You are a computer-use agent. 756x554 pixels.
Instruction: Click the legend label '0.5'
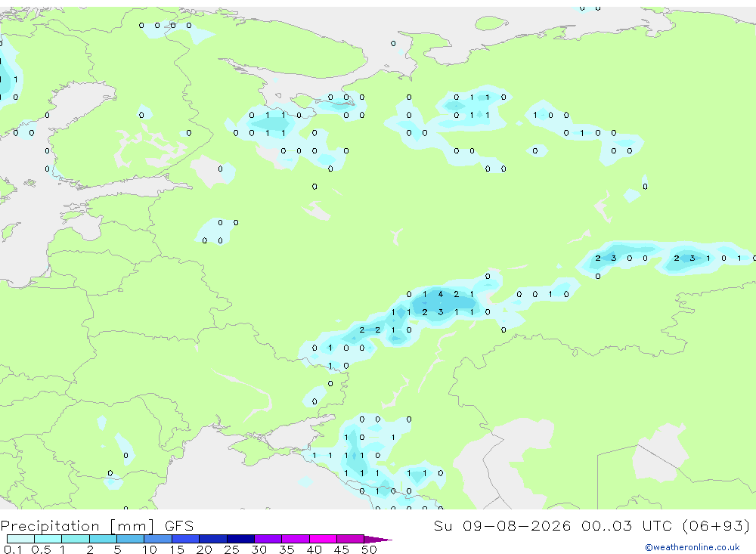click(x=41, y=549)
